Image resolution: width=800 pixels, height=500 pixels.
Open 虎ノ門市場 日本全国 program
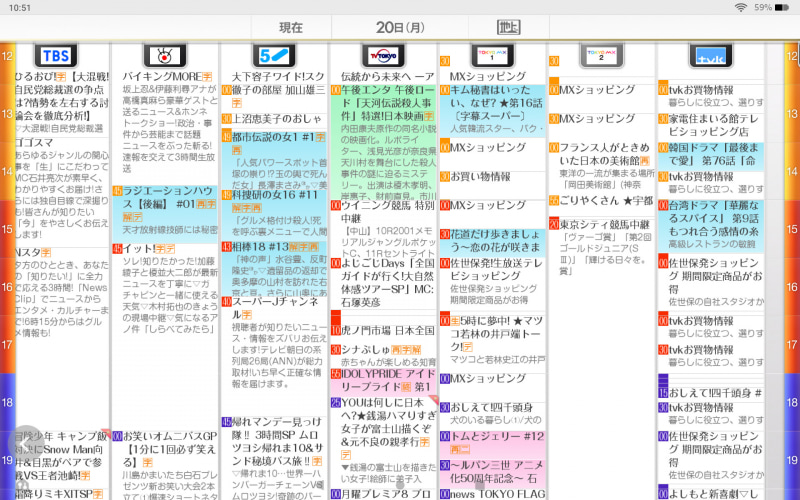click(x=384, y=331)
